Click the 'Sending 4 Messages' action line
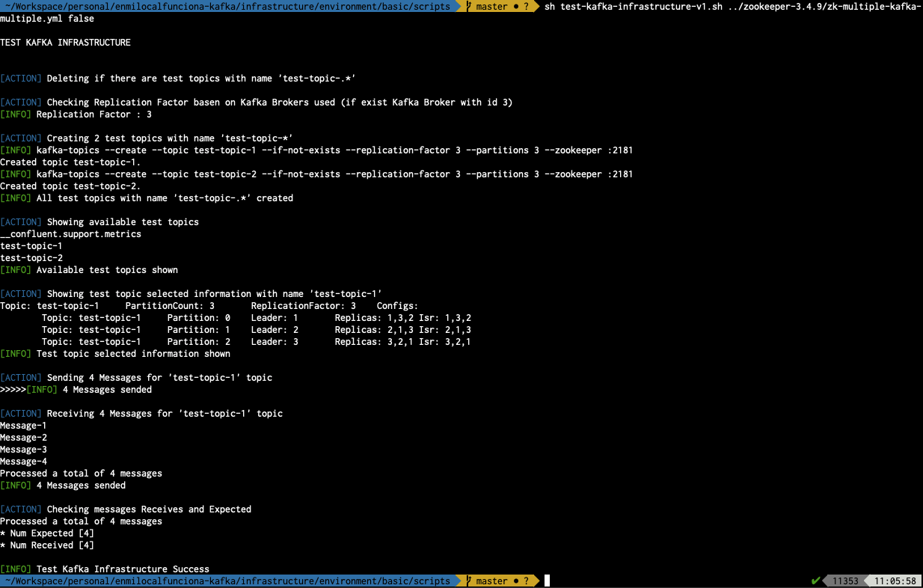The image size is (923, 588). pyautogui.click(x=136, y=378)
